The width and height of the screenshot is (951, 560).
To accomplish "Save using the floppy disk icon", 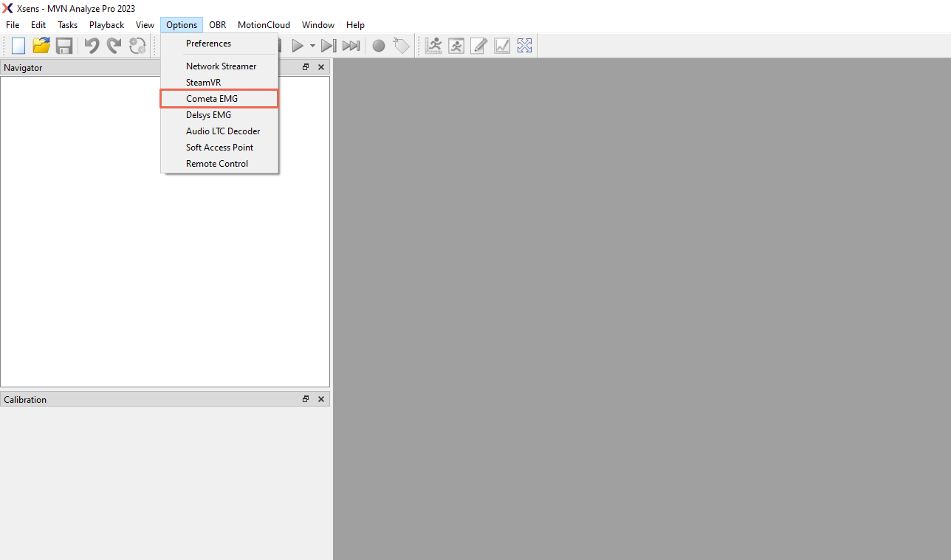I will [x=64, y=46].
